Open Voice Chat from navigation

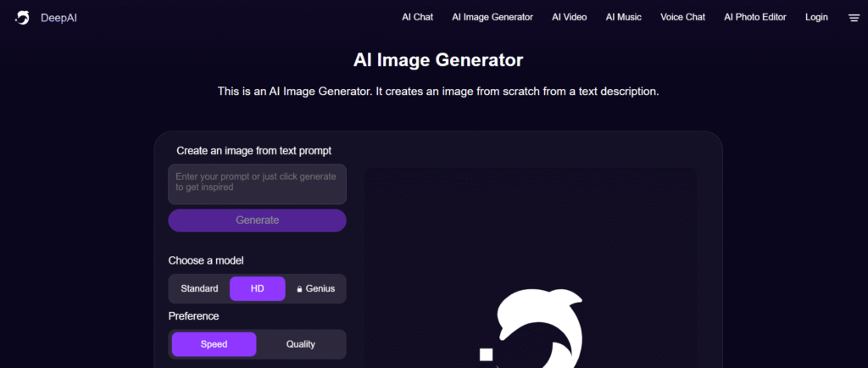[682, 17]
